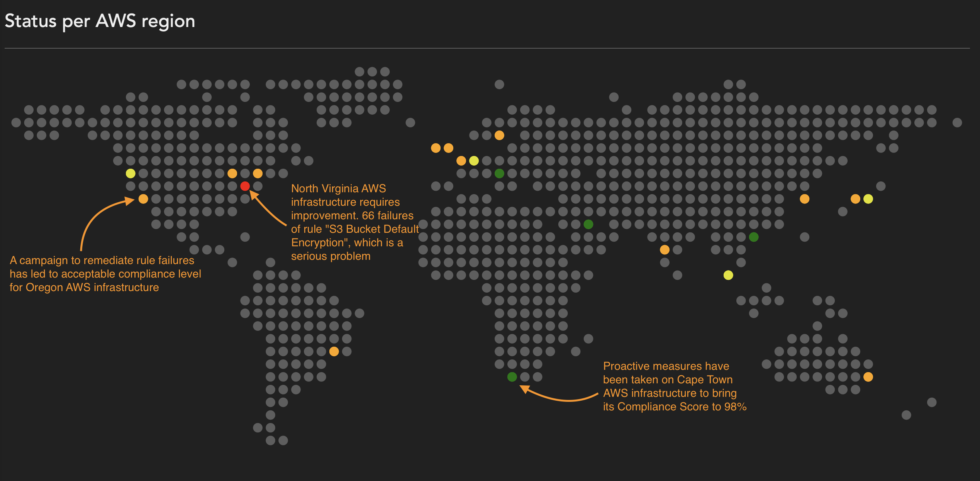Image resolution: width=980 pixels, height=481 pixels.
Task: Select the green Hong Kong status dot
Action: pyautogui.click(x=753, y=237)
